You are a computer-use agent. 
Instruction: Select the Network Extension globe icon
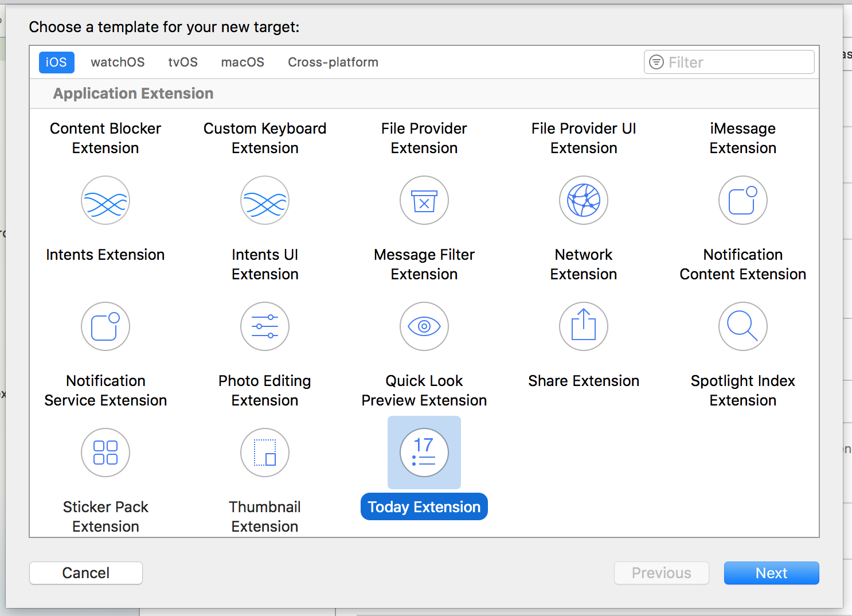point(584,200)
